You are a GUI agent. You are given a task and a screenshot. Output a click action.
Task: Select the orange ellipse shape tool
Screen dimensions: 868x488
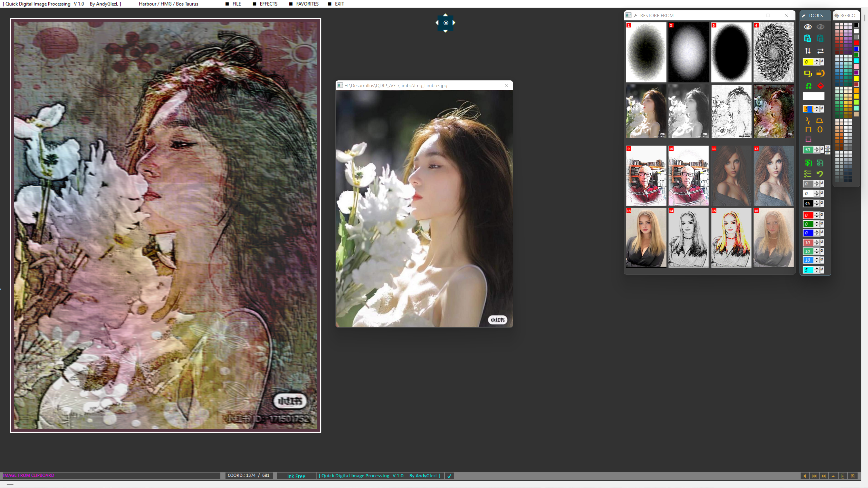click(820, 130)
